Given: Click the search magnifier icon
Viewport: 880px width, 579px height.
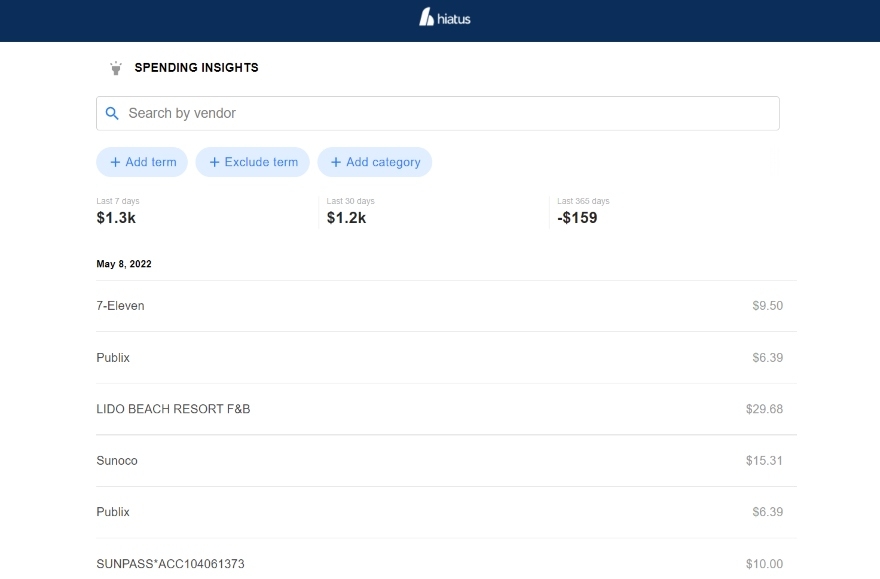Looking at the screenshot, I should point(112,113).
